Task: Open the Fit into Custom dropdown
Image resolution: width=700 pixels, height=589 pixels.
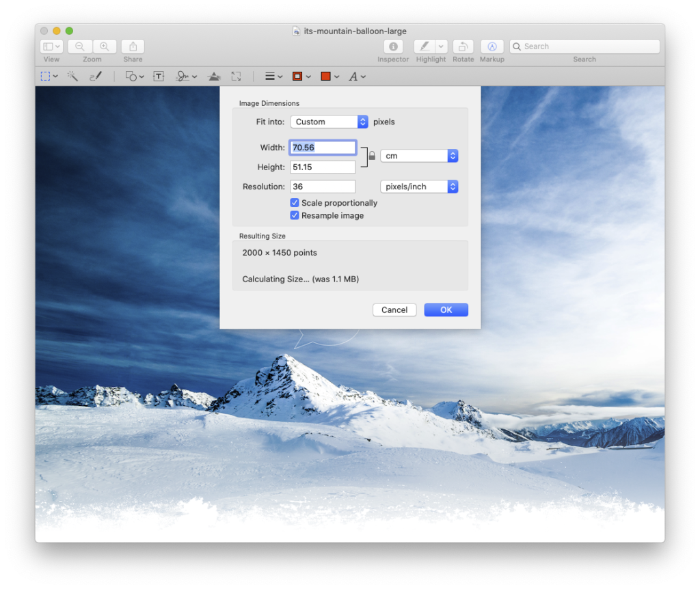Action: 329,122
